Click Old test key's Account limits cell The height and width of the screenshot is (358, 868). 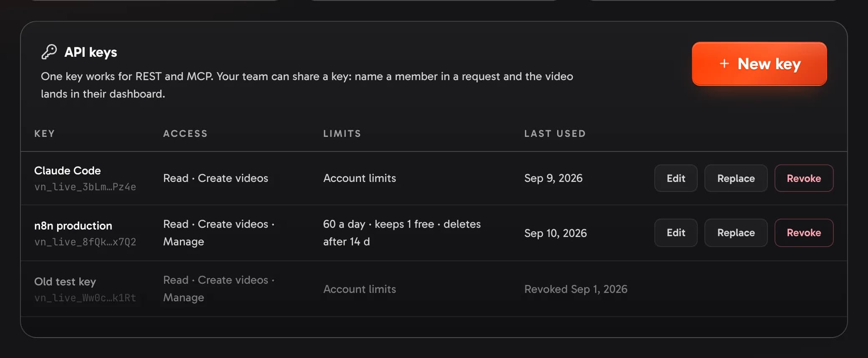(360, 289)
